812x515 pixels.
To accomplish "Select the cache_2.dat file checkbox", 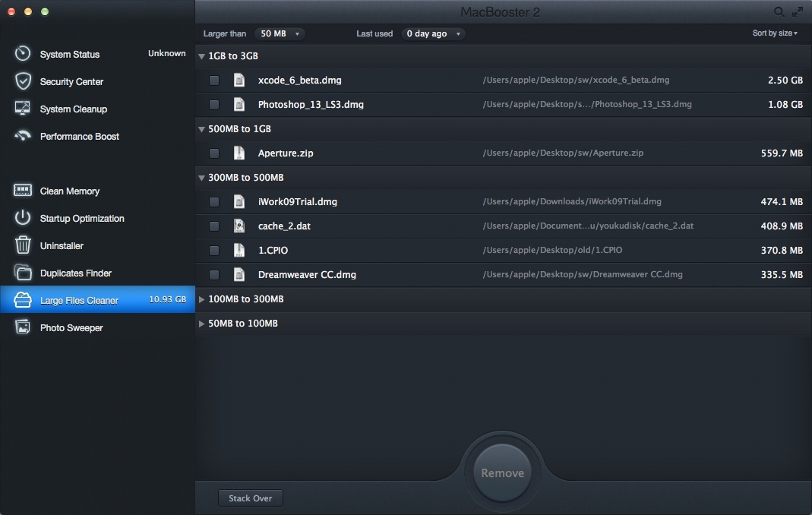I will coord(214,226).
